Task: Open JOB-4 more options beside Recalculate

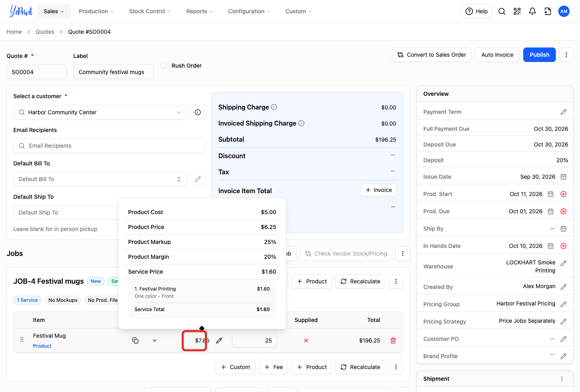Action: [x=396, y=281]
